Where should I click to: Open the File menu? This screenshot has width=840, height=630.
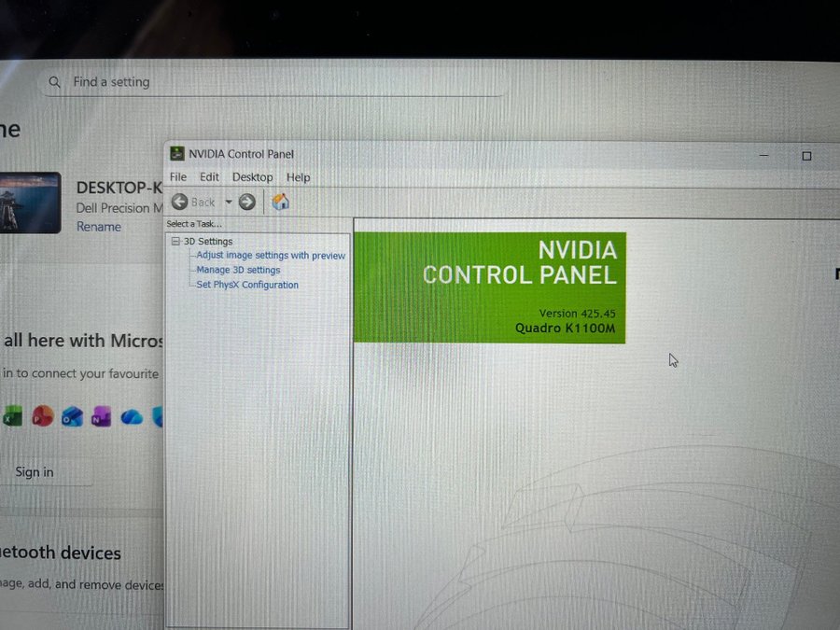point(177,177)
